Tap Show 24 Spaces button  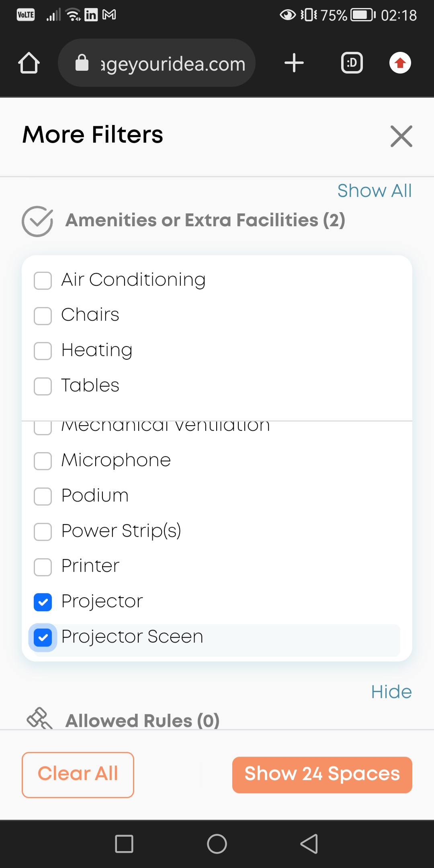click(322, 774)
